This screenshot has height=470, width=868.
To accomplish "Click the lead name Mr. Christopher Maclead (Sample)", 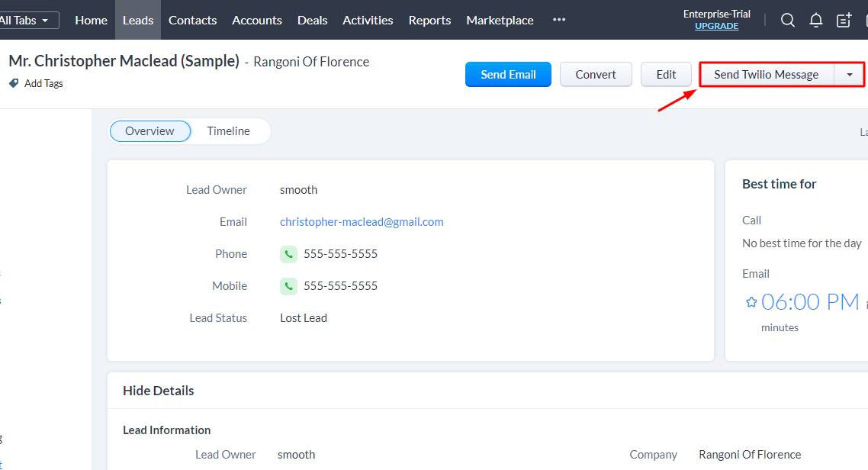I will point(124,61).
